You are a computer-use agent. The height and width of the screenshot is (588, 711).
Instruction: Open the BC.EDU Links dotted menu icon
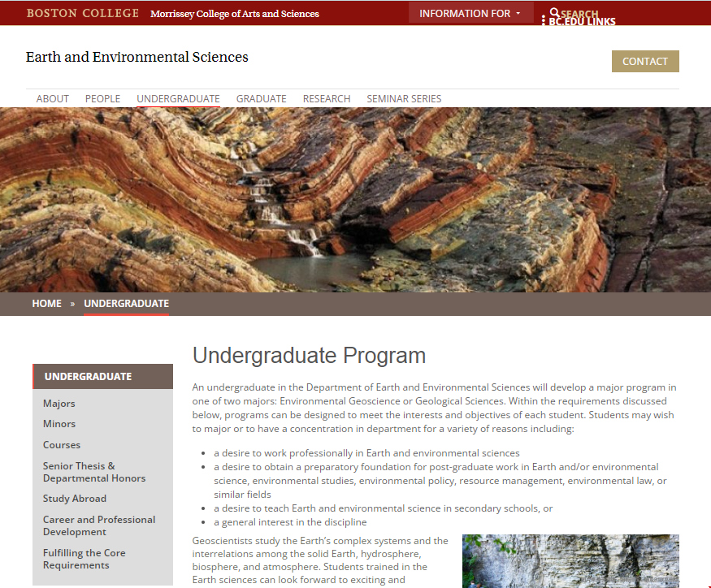point(543,20)
